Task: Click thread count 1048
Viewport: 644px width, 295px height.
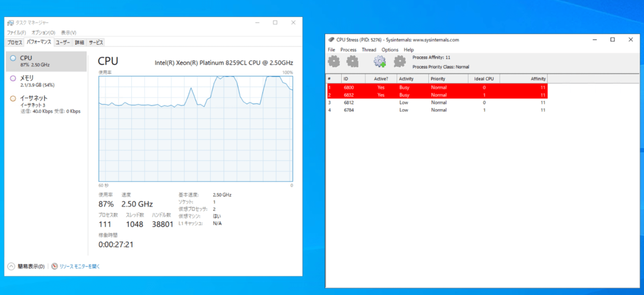Action: click(135, 224)
